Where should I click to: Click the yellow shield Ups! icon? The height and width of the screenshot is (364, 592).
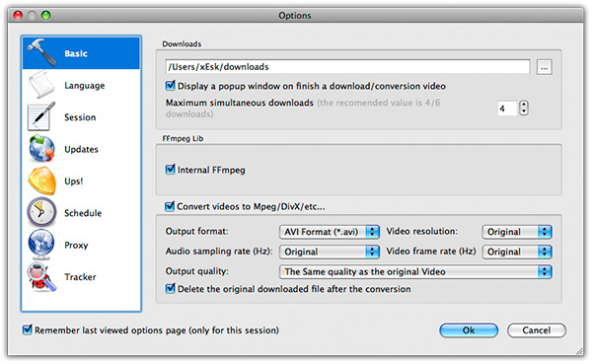(x=41, y=181)
